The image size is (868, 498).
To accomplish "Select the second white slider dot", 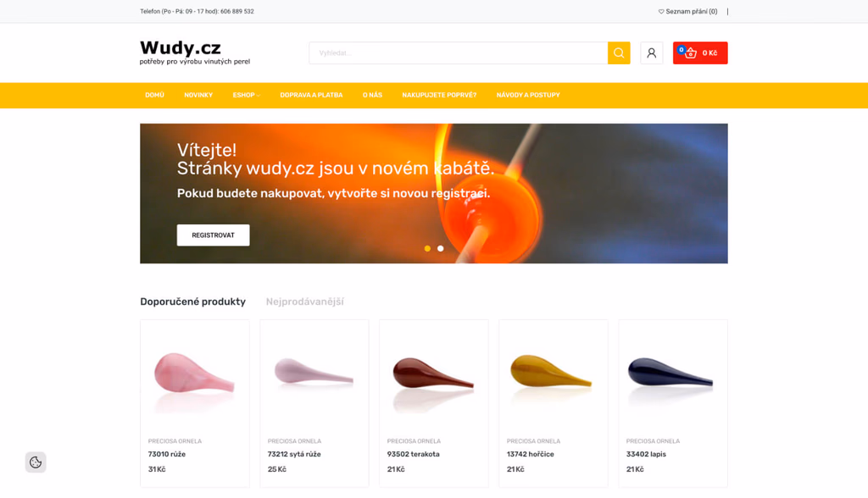I will tap(441, 248).
